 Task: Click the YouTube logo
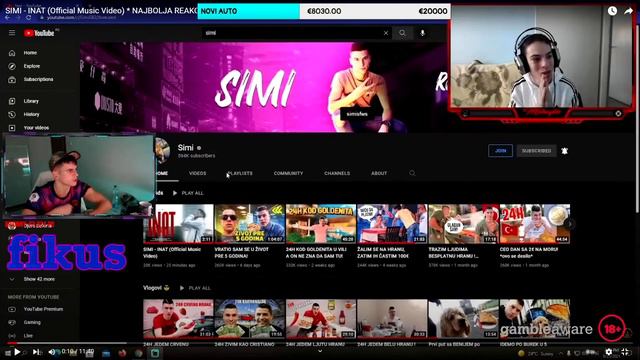39,33
